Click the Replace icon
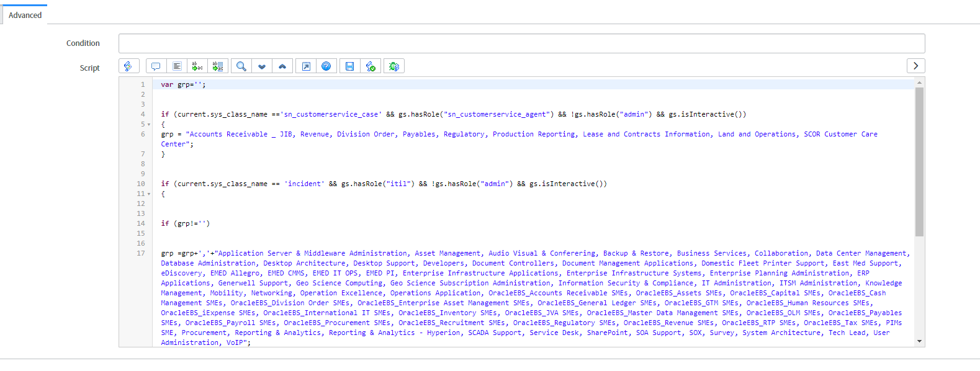Screen dimensions: 980x371 pos(197,66)
